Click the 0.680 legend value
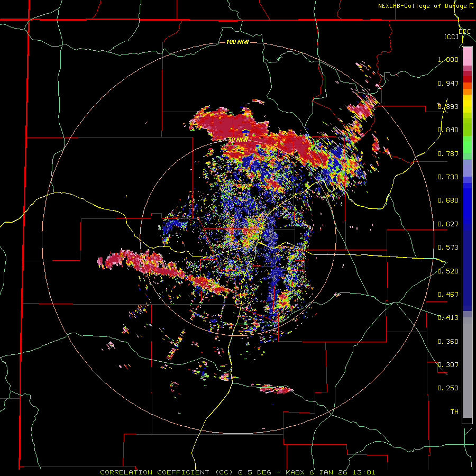476x476 pixels. tap(448, 200)
